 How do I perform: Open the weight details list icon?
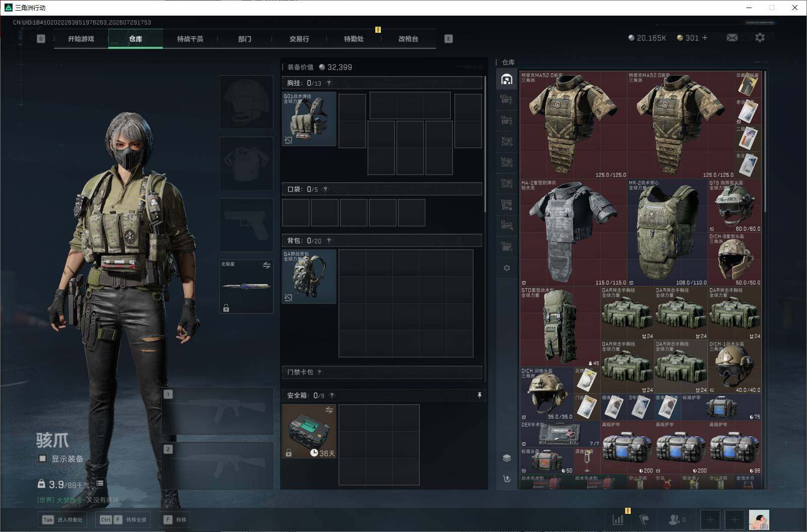[x=100, y=483]
